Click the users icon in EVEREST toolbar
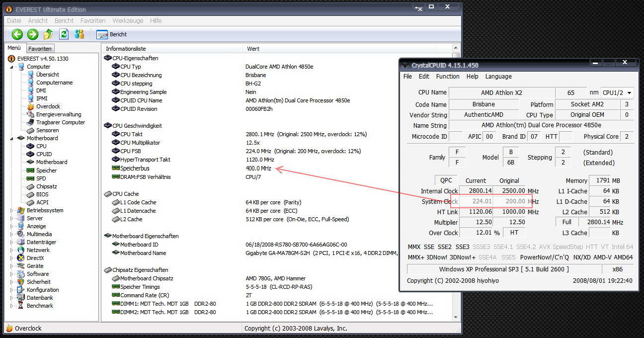This screenshot has height=338, width=644. pyautogui.click(x=80, y=34)
